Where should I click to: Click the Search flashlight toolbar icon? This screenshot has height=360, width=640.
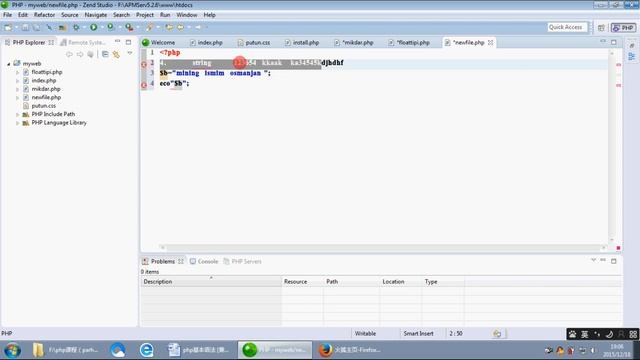click(149, 27)
